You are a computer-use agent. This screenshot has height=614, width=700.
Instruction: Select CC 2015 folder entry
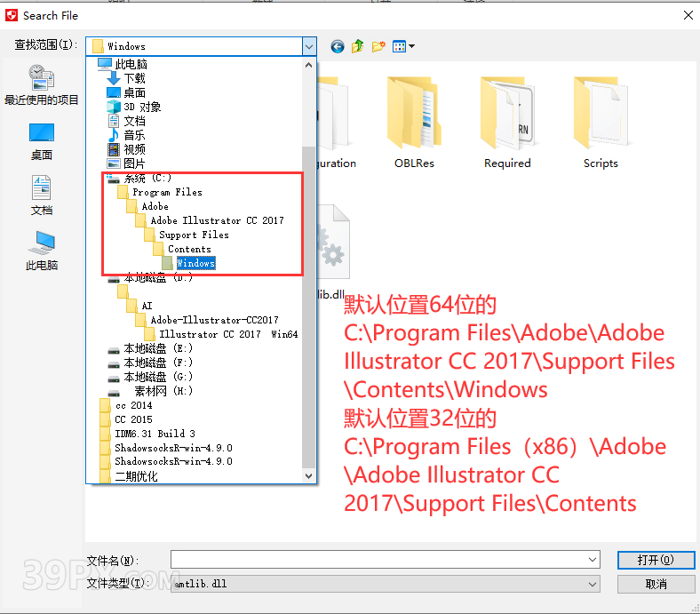point(126,419)
